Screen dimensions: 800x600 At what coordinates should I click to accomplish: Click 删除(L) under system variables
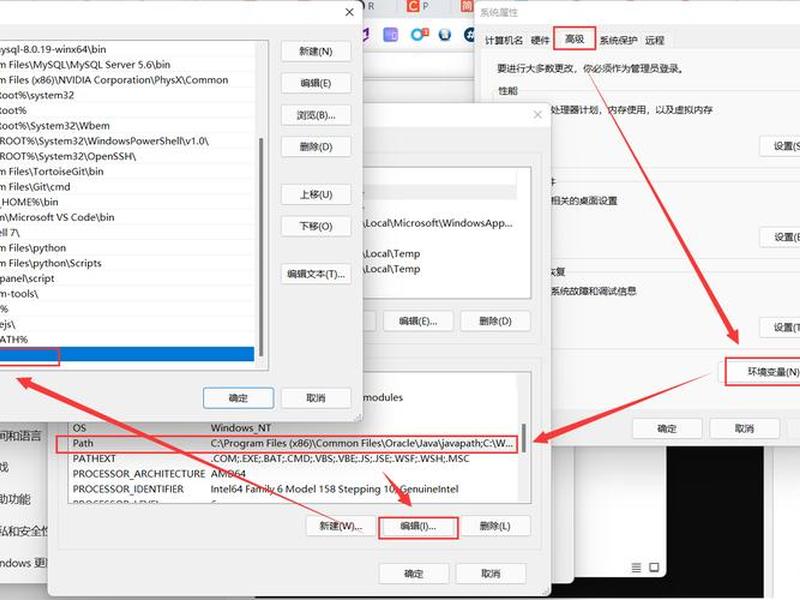pyautogui.click(x=495, y=526)
